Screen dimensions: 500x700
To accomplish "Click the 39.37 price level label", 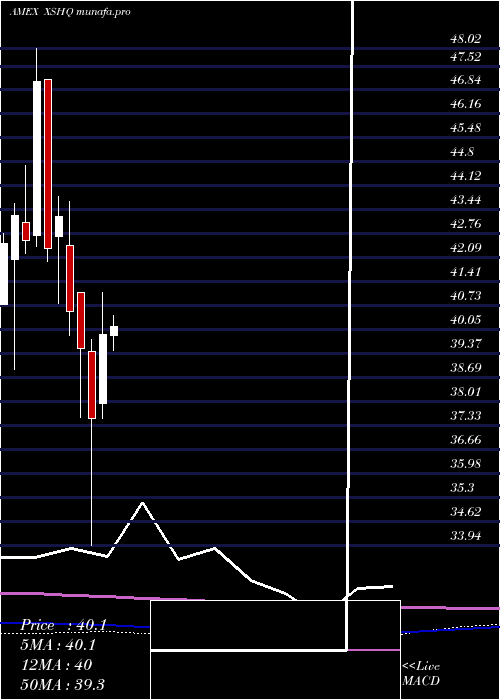I will 466,344.
